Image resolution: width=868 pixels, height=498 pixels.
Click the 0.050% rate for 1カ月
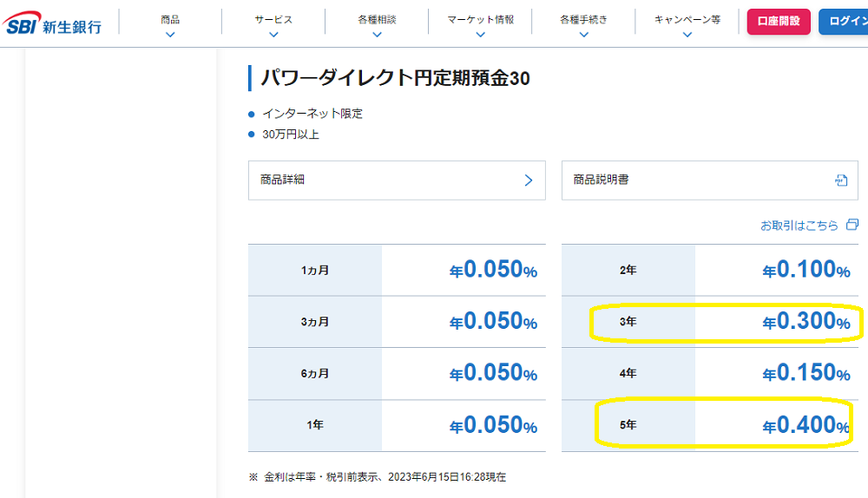[493, 270]
